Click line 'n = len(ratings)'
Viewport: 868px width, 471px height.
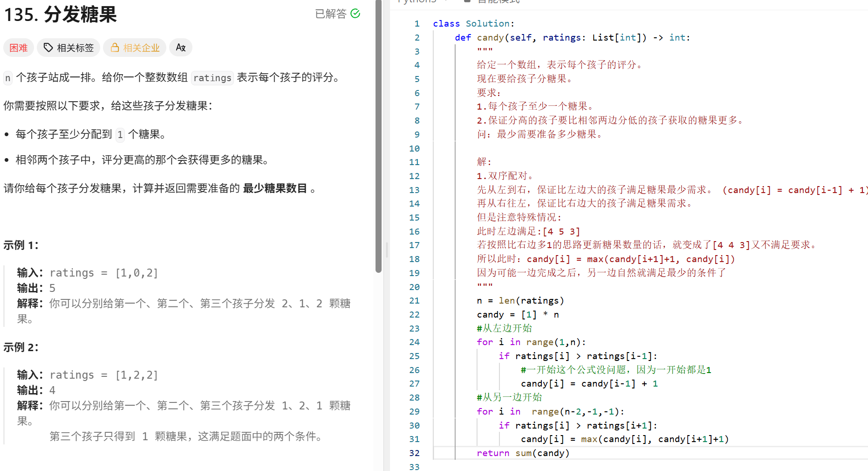(x=520, y=301)
